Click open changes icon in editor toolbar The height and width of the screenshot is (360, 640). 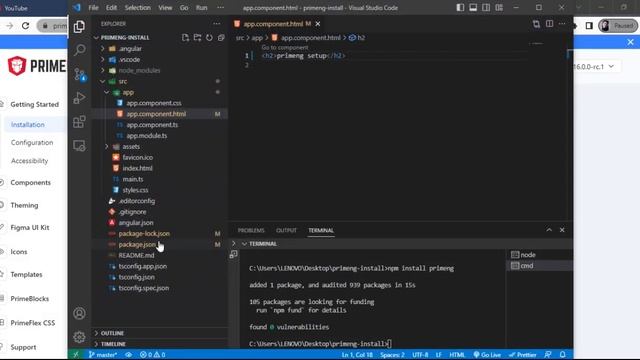[x=536, y=24]
